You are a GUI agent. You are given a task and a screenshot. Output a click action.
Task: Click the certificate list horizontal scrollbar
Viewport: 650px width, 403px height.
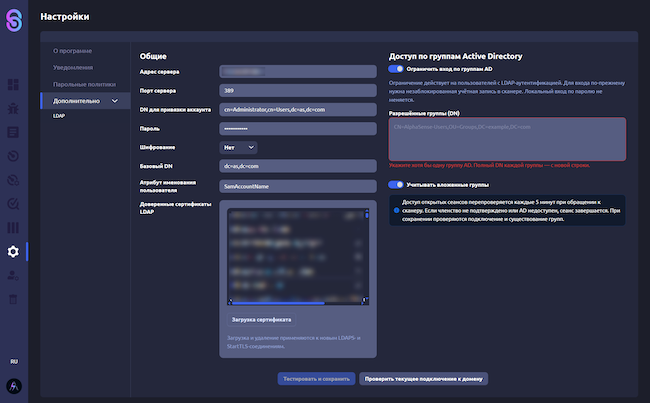tap(278, 303)
